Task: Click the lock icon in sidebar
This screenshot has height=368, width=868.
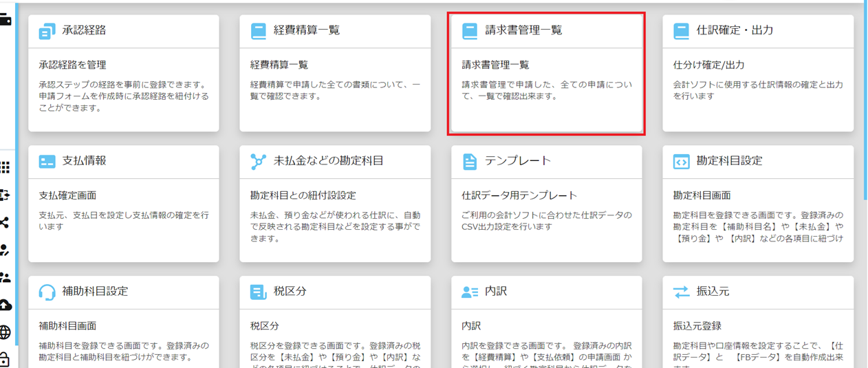Action: 5,359
